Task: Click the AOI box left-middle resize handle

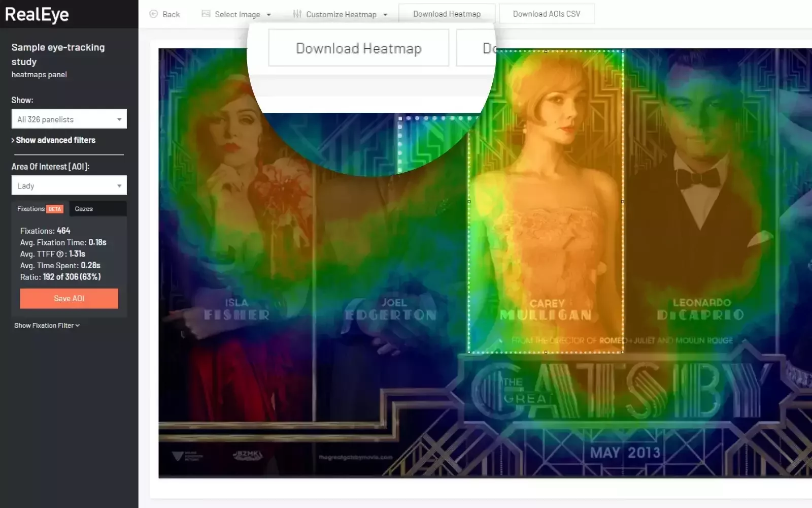Action: pyautogui.click(x=468, y=202)
